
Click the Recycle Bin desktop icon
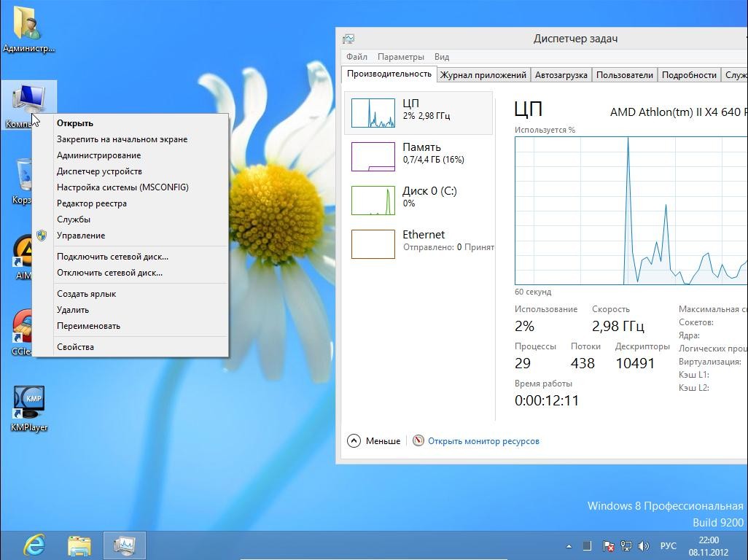[x=23, y=176]
